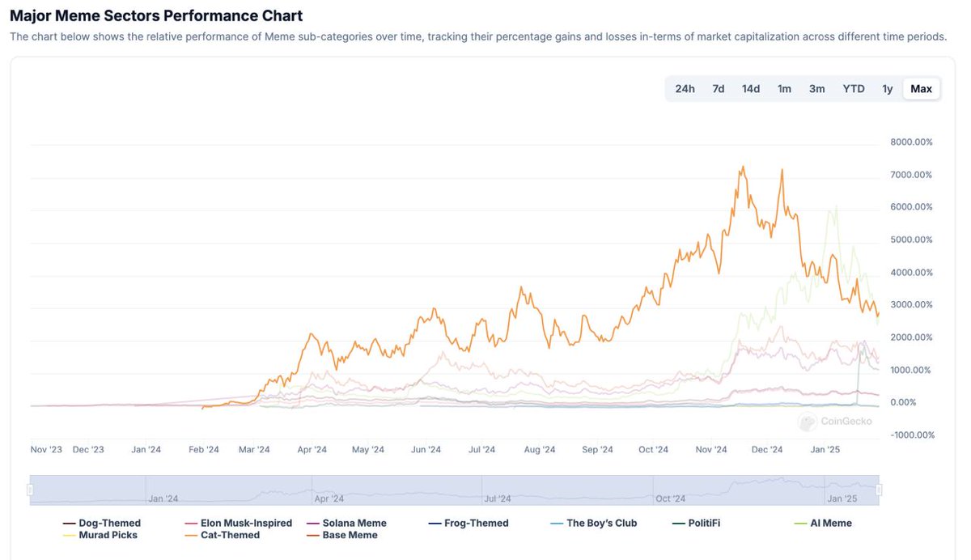Image resolution: width=971 pixels, height=560 pixels.
Task: Grab the left range navigator handle
Action: [30, 490]
